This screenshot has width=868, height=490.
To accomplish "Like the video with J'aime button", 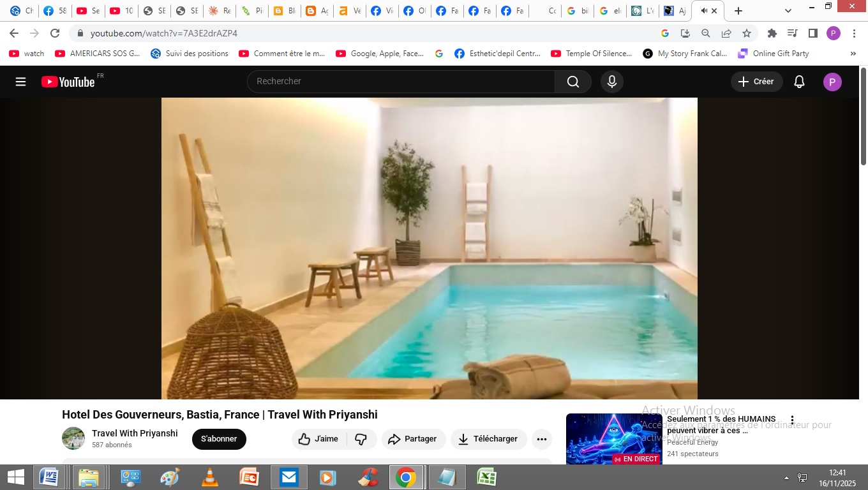I will pyautogui.click(x=319, y=439).
